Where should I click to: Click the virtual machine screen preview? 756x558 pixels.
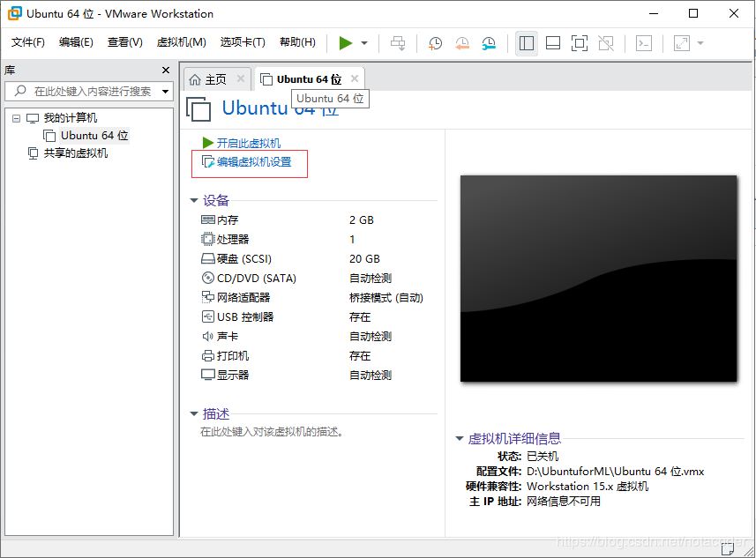coord(598,278)
